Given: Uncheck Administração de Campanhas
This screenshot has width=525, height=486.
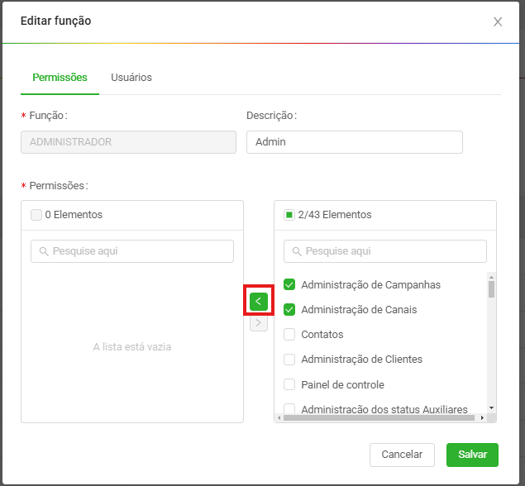Looking at the screenshot, I should (289, 285).
